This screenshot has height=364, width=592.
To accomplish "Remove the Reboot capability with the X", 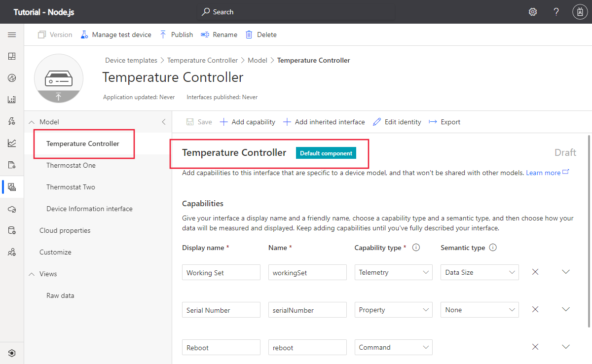I will (535, 347).
